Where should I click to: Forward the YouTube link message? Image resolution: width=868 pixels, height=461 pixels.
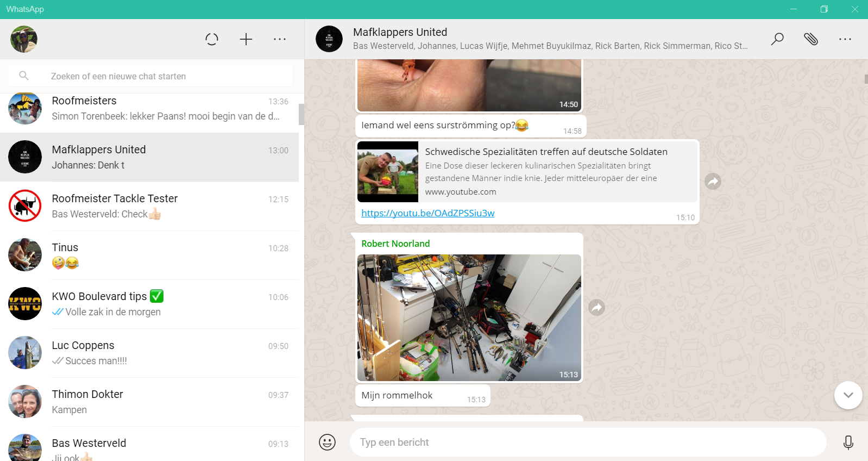[713, 182]
